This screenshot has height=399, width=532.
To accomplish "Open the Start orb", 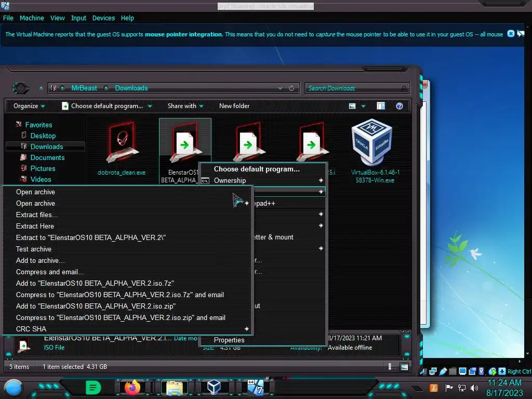I will pyautogui.click(x=13, y=388).
